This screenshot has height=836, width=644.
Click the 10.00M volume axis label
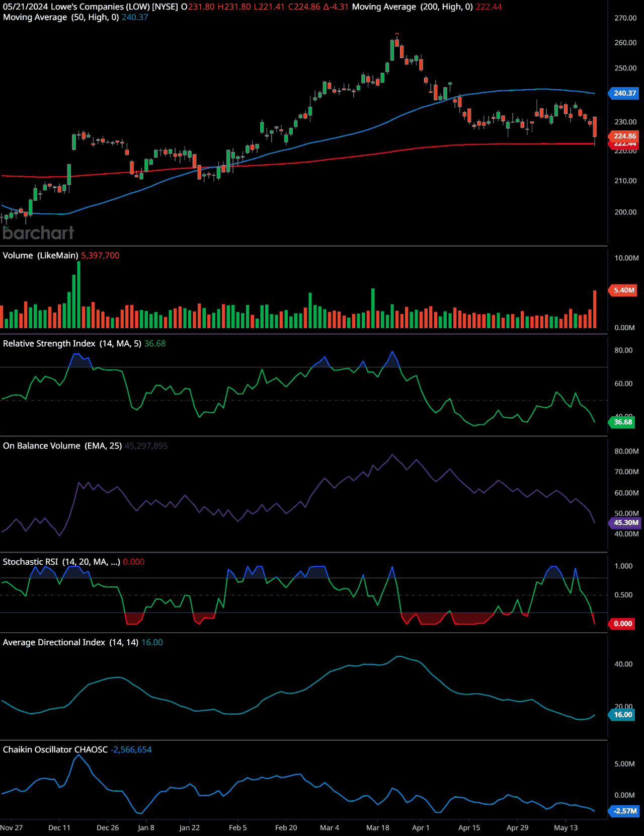coord(626,258)
